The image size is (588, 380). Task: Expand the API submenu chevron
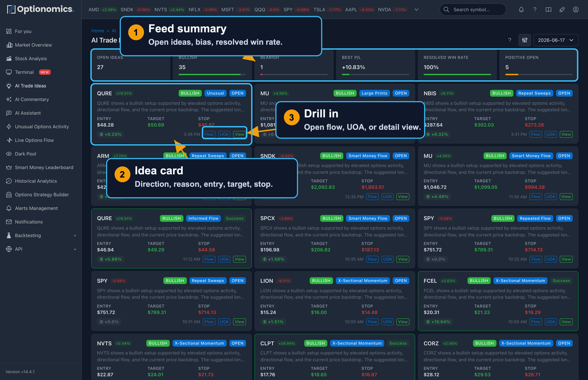point(75,249)
